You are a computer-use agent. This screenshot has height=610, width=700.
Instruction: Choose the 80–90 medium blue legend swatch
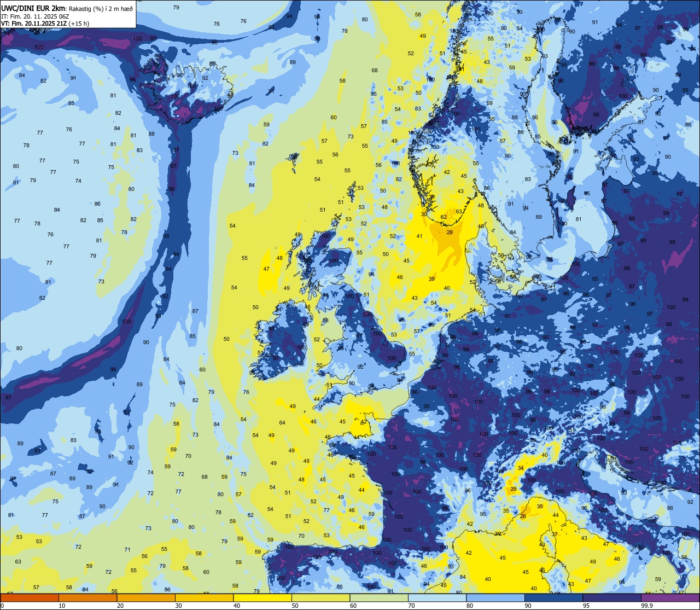pyautogui.click(x=495, y=597)
